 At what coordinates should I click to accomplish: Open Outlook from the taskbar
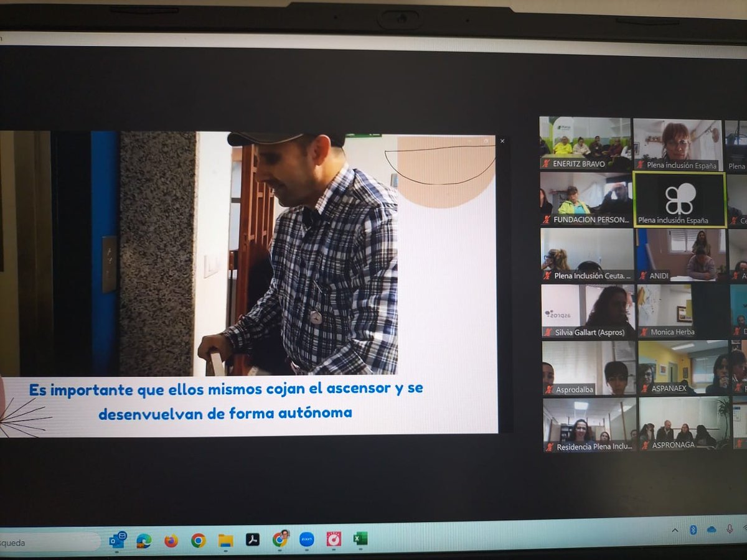(118, 539)
